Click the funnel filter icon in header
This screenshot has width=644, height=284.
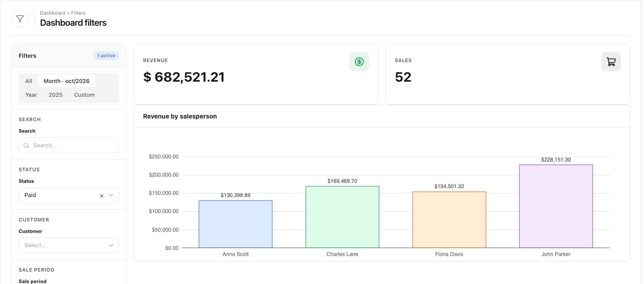(20, 19)
